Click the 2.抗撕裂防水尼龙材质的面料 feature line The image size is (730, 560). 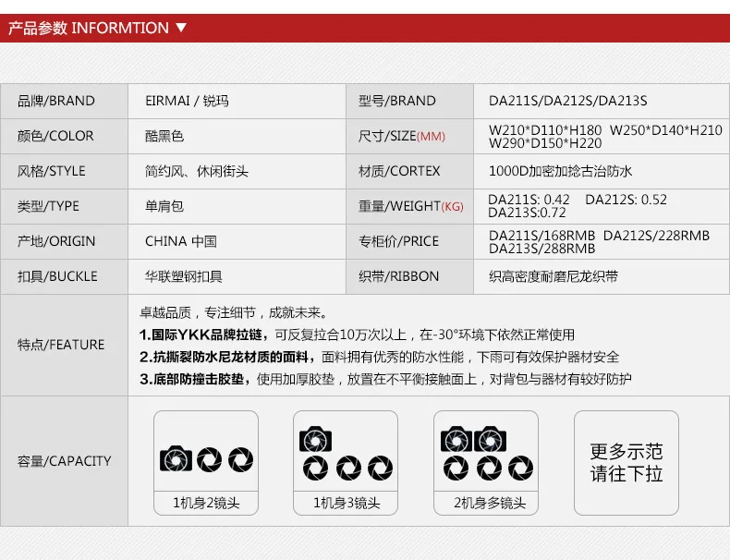[x=380, y=357]
